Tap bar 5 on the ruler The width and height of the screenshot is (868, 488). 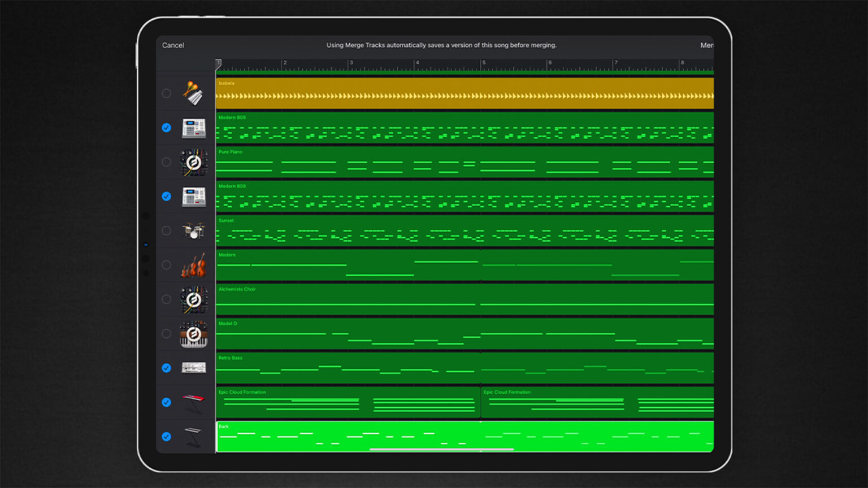coord(483,63)
